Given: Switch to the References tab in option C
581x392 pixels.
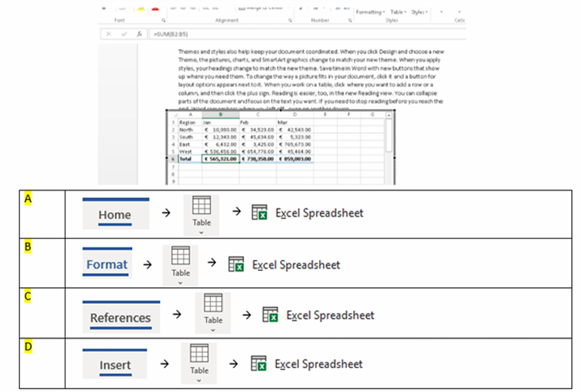Looking at the screenshot, I should pos(120,318).
